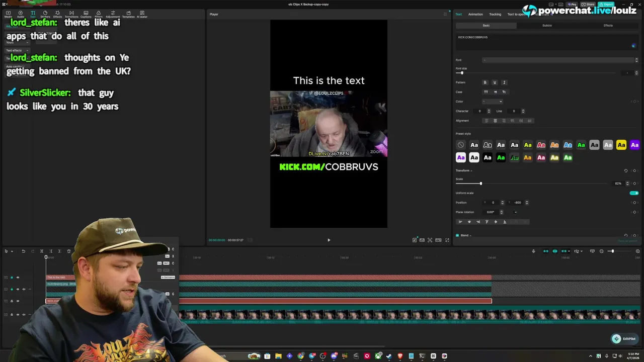Play the preview video

[329, 240]
